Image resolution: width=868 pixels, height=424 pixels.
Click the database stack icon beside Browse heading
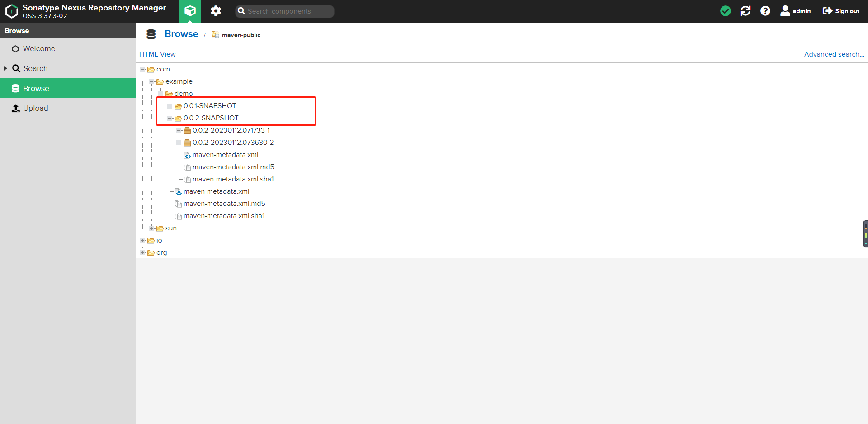151,34
